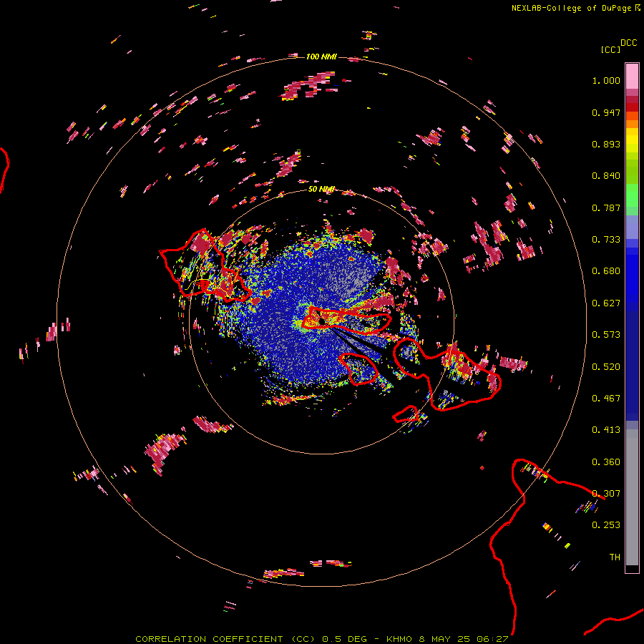Select the 0.360 legend value
The image size is (644, 644).
click(x=606, y=462)
